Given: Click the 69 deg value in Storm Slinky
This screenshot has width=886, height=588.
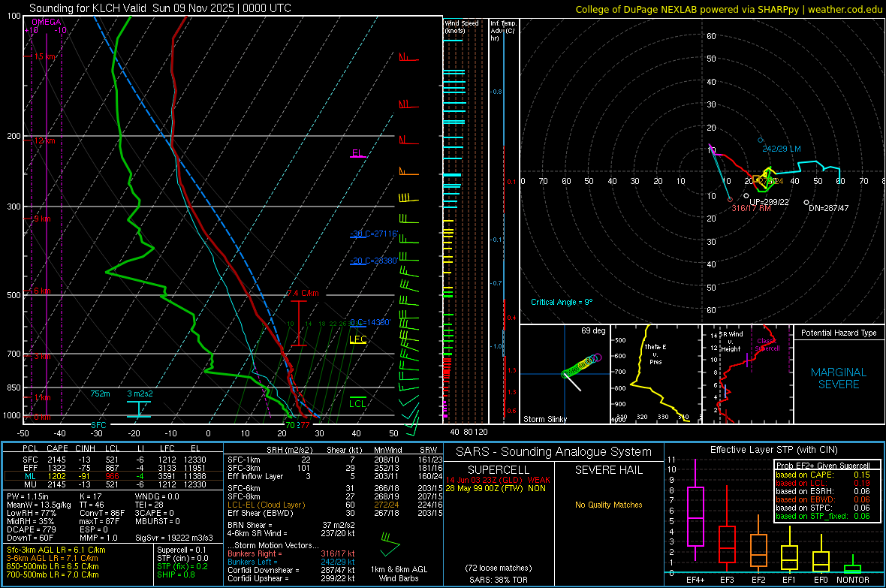Looking at the screenshot, I should coord(593,330).
